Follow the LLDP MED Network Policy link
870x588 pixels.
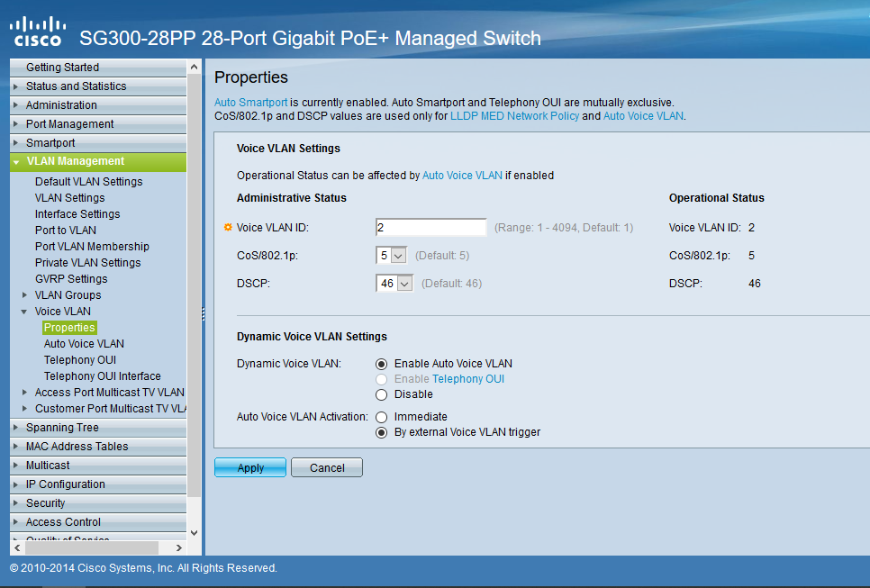pos(515,116)
